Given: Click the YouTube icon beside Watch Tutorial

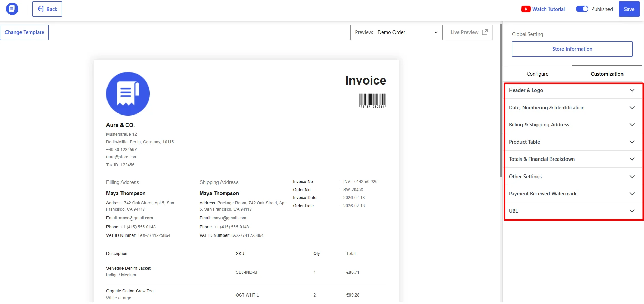Looking at the screenshot, I should (526, 9).
